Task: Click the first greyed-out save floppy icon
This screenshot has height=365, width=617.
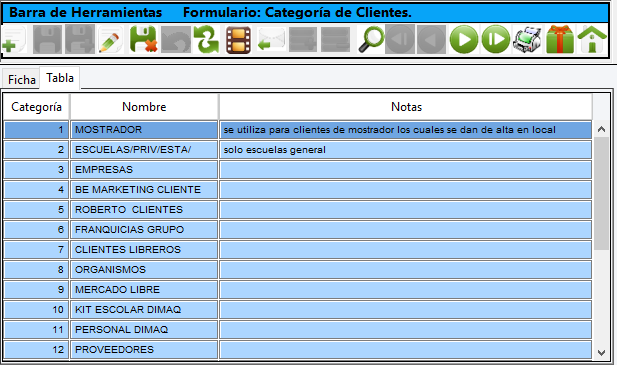Action: click(x=47, y=39)
